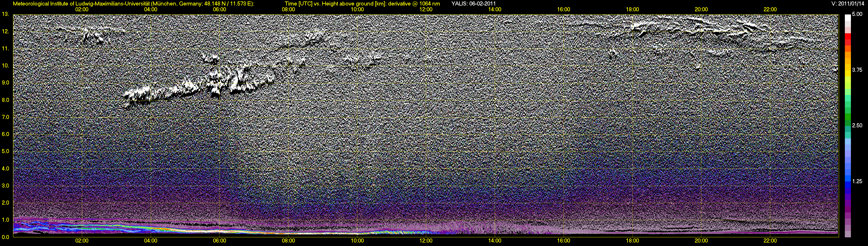This screenshot has height=246, width=868.
Task: Click the 0.0 height axis label
Action: [x=5, y=237]
